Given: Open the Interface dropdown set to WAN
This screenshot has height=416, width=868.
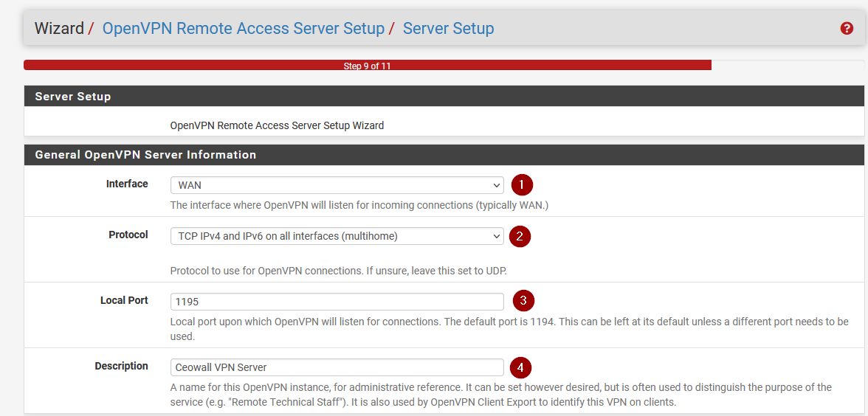Looking at the screenshot, I should tap(337, 185).
